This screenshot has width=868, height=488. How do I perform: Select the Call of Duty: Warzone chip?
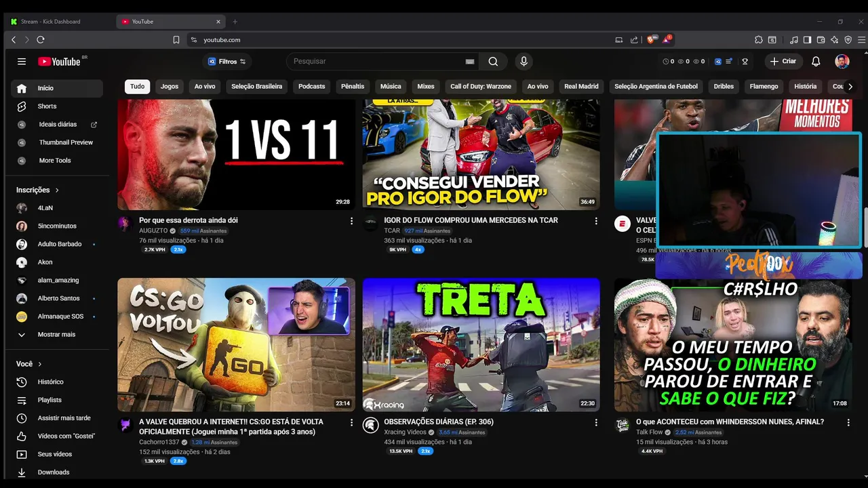(x=481, y=87)
